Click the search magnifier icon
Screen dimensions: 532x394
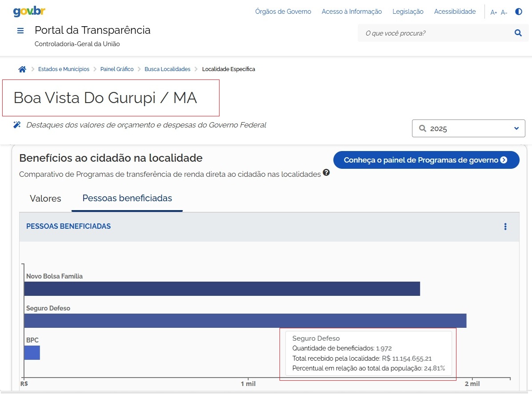[518, 33]
